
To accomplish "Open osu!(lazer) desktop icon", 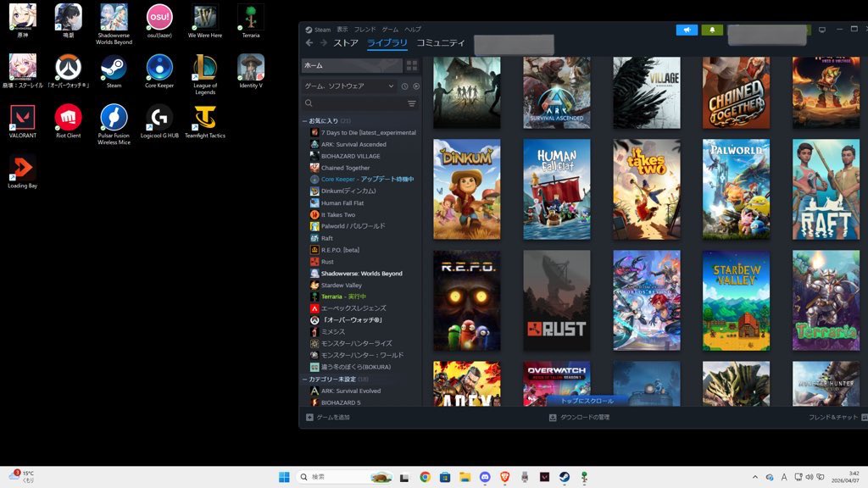I will [159, 21].
